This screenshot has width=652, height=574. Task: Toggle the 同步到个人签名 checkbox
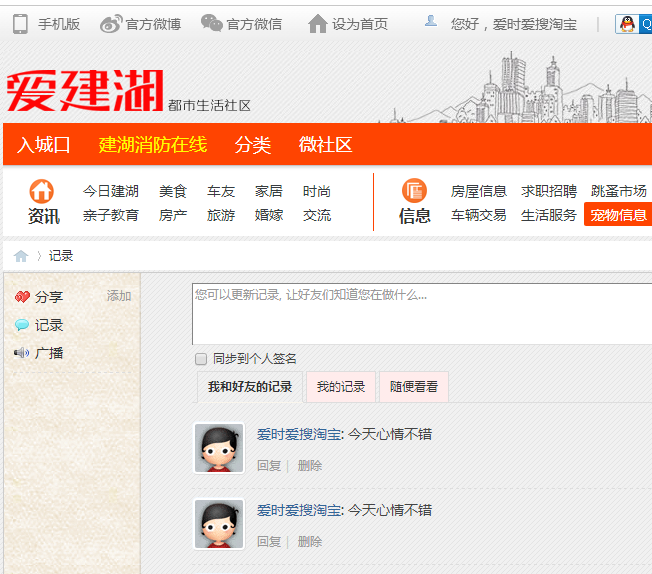pos(201,359)
